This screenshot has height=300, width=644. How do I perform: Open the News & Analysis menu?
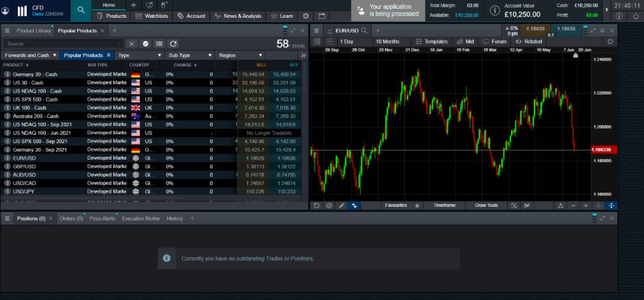[238, 16]
